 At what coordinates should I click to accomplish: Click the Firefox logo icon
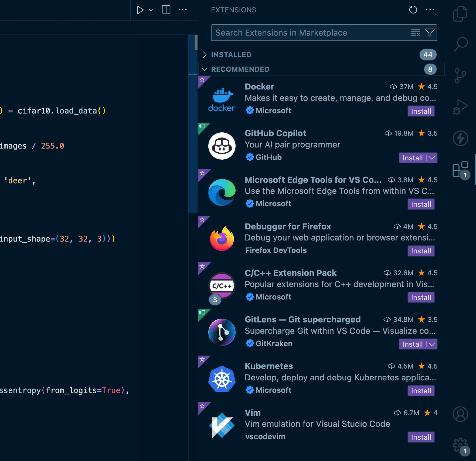pyautogui.click(x=222, y=239)
